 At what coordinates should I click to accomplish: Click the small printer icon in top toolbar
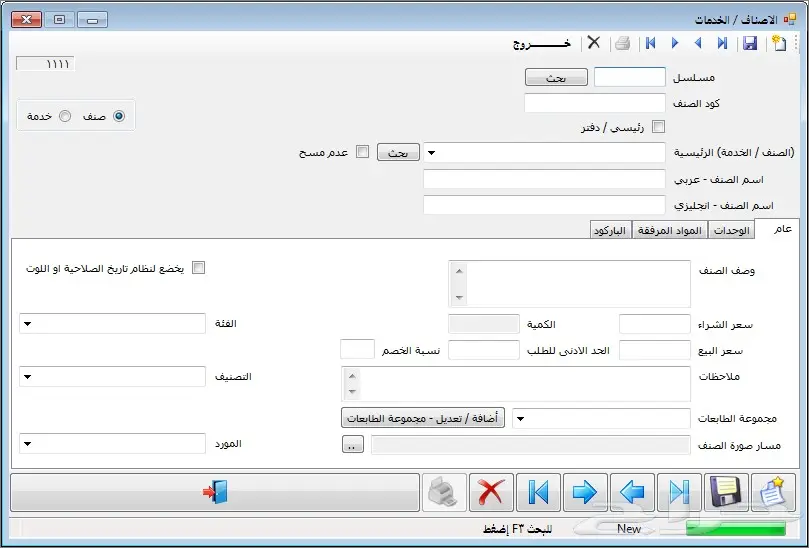click(623, 43)
